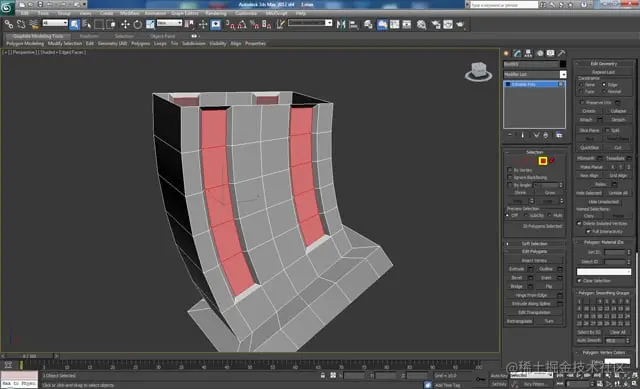
Task: Activate the Select and Move tool
Action: (125, 24)
